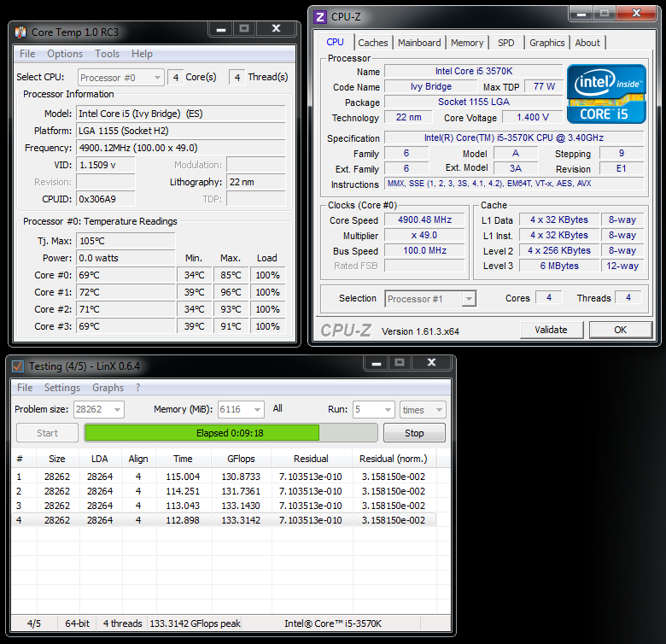Click the Align column header in LinX

pyautogui.click(x=138, y=459)
